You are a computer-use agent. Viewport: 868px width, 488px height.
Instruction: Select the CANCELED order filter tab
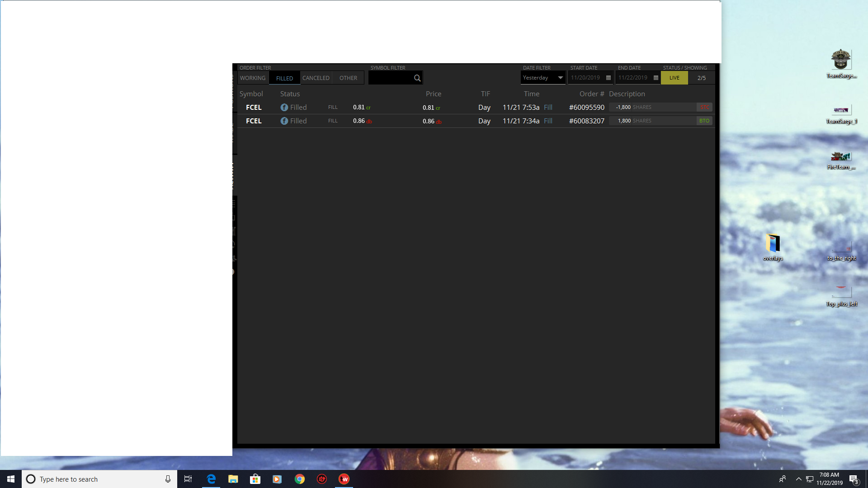[x=316, y=78]
